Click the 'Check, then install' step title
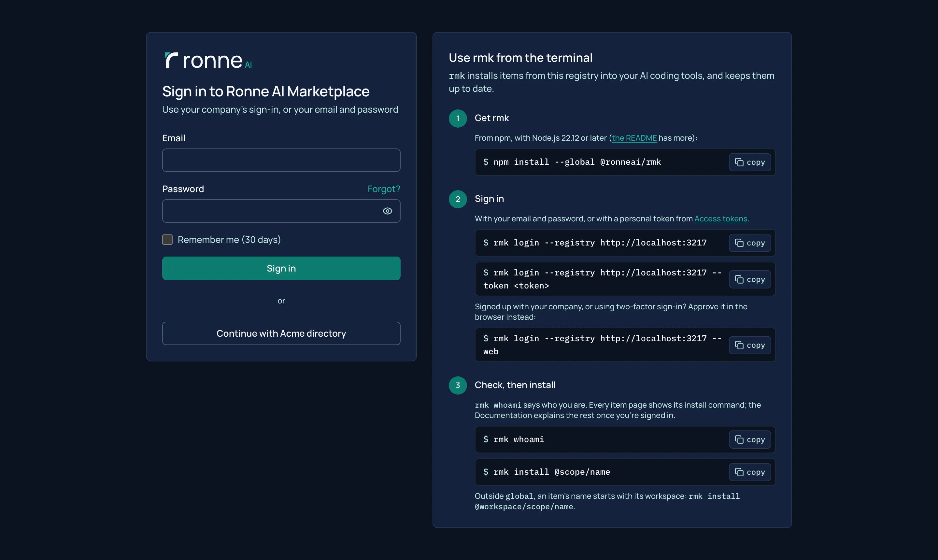The width and height of the screenshot is (938, 560). [x=515, y=385]
